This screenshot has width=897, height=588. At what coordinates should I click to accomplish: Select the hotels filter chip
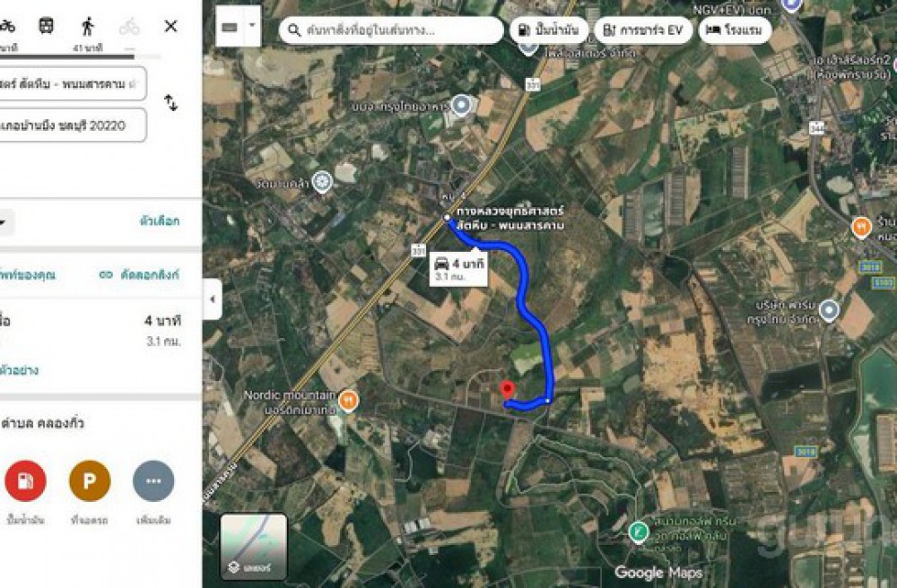[736, 30]
